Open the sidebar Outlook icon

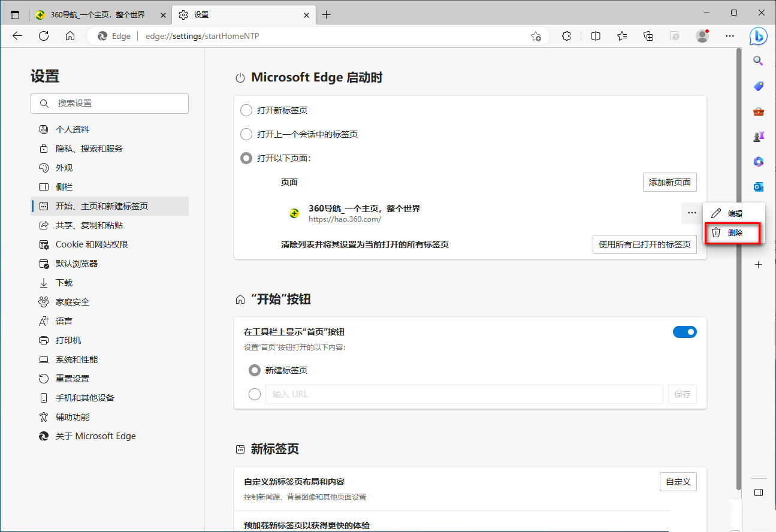point(758,187)
